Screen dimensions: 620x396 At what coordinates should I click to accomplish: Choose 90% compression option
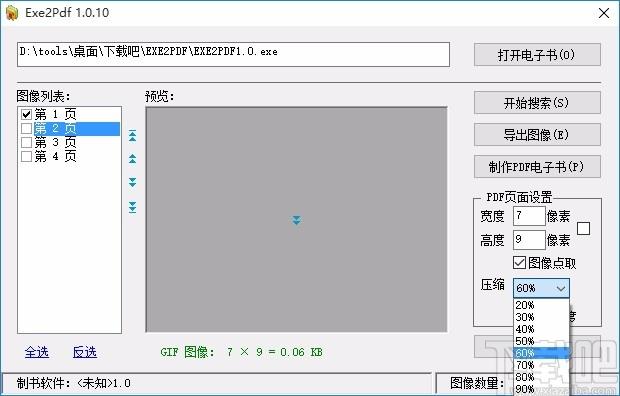click(541, 389)
